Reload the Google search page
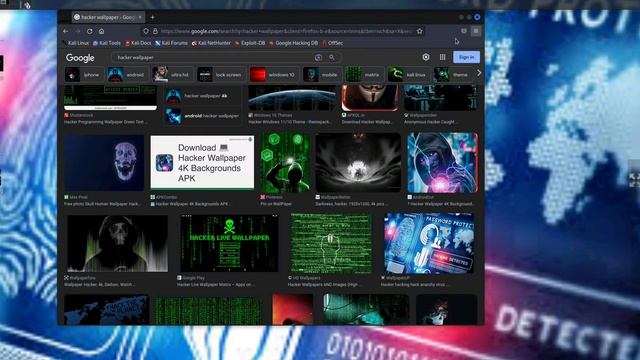The height and width of the screenshot is (360, 640). point(89,31)
